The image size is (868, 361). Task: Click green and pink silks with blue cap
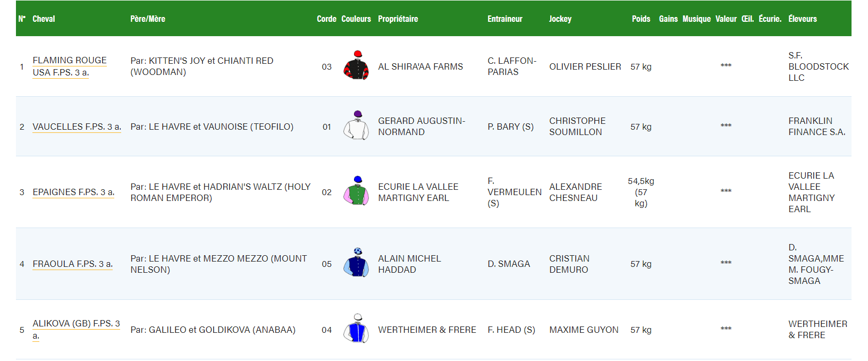click(356, 191)
